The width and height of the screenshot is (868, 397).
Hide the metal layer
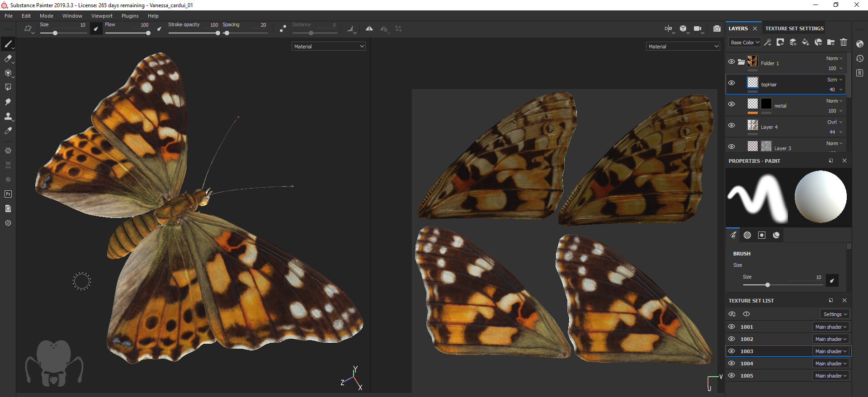[731, 104]
